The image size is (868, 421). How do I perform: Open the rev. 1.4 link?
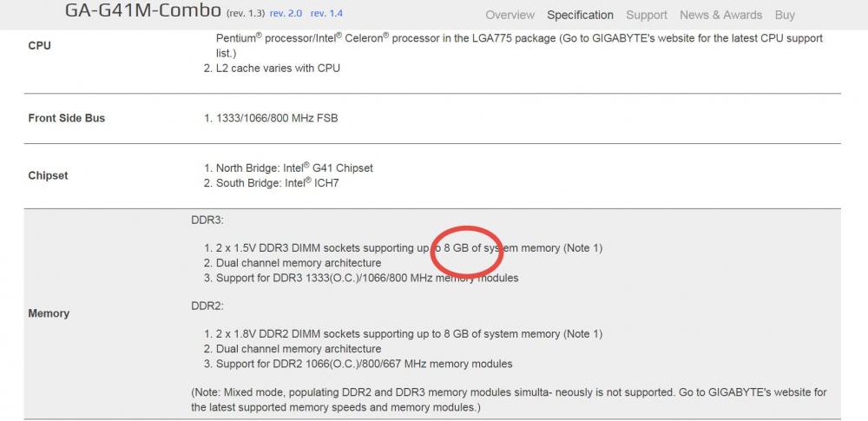coord(326,13)
